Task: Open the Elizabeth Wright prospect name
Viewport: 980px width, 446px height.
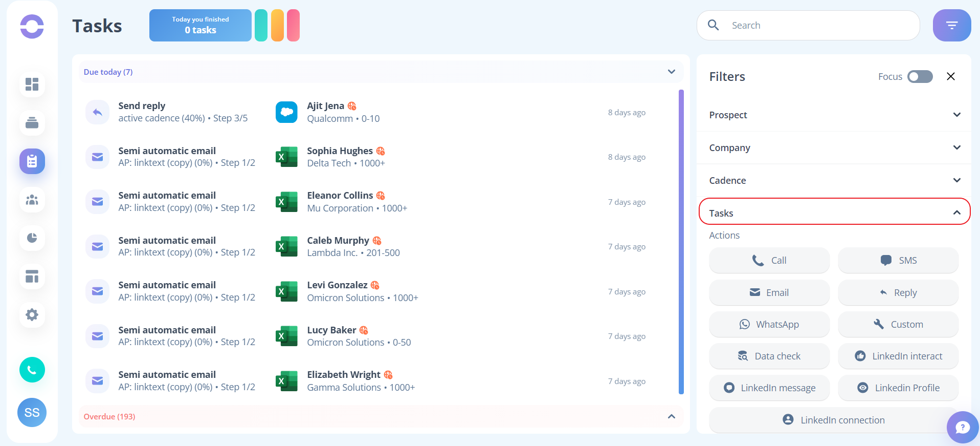Action: pos(344,375)
